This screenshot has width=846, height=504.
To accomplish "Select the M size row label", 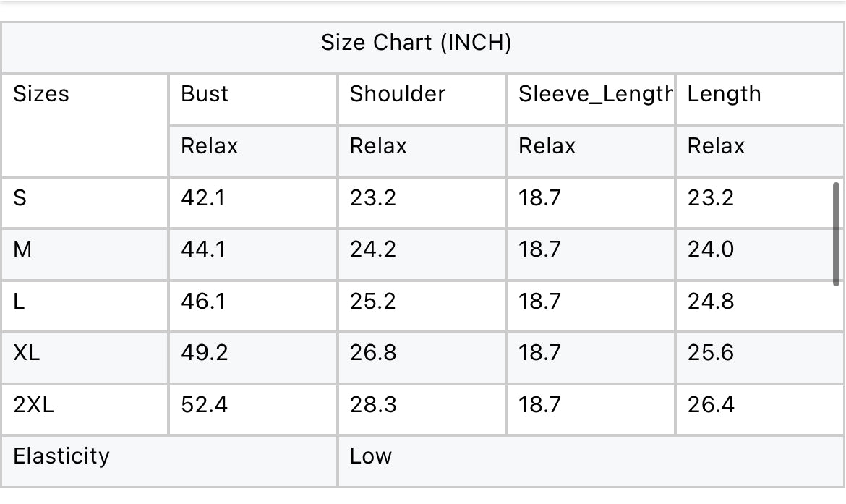I will (x=22, y=249).
